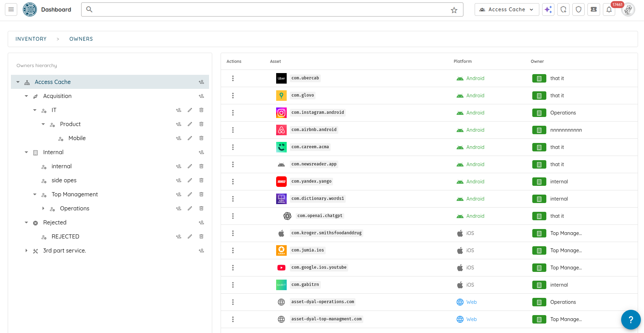Click the com.instagram.android asset name

pyautogui.click(x=317, y=112)
